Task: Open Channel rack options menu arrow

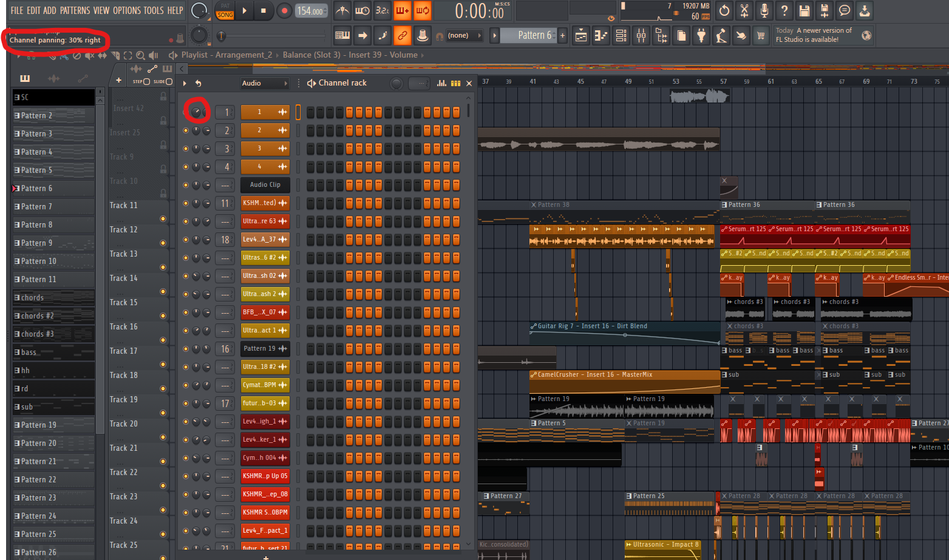Action: 185,83
